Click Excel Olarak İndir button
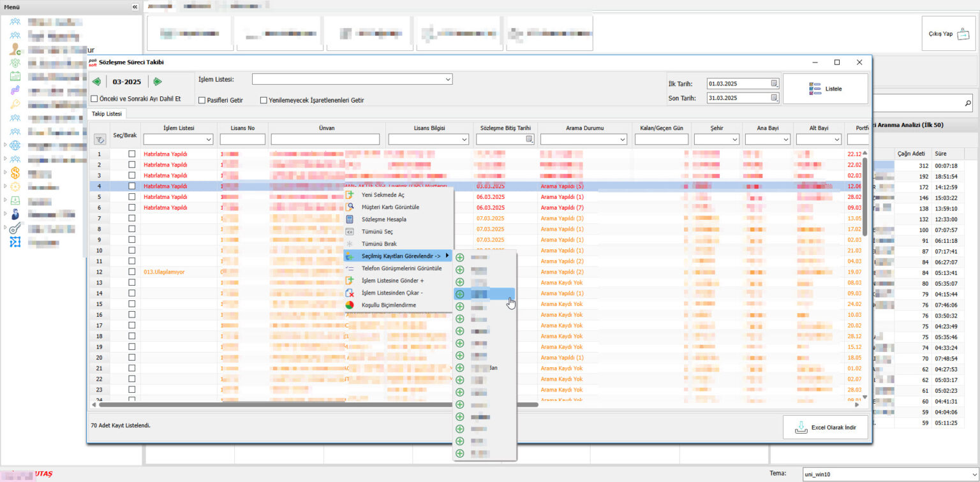Viewport: 980px width, 482px height. coord(825,428)
